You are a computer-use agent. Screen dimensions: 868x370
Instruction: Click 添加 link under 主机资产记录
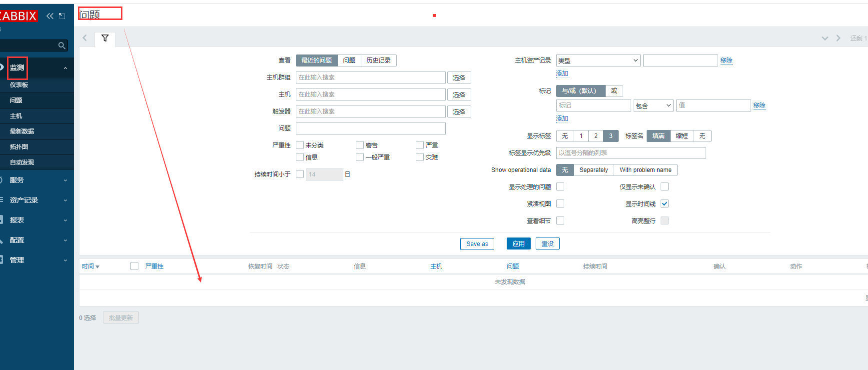(562, 73)
